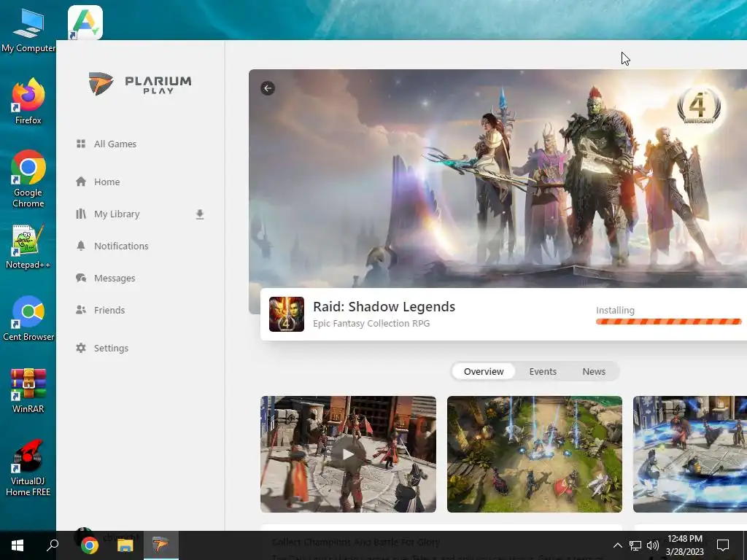Click the volume speaker tray icon

pyautogui.click(x=653, y=545)
